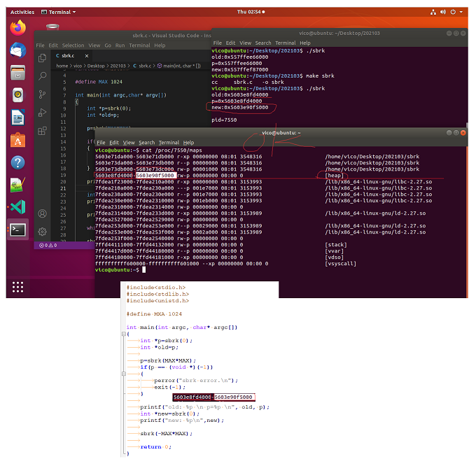Click Activities in the top bar

pos(22,12)
